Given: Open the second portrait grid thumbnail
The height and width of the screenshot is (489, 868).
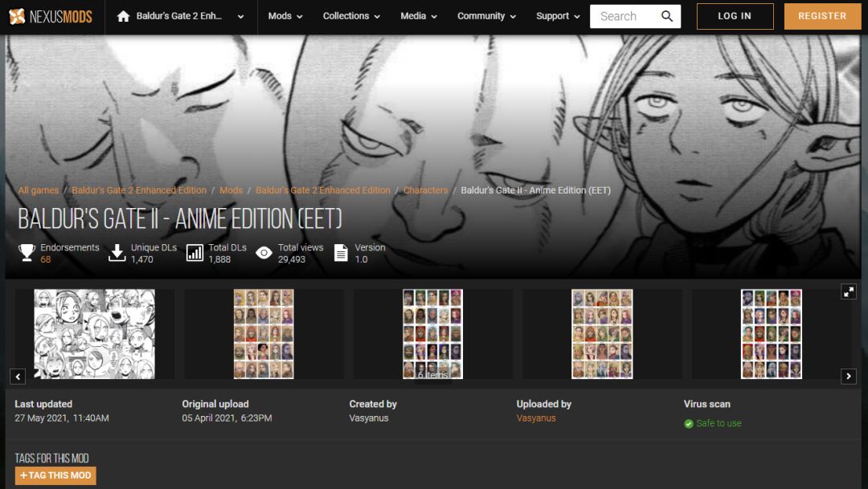Looking at the screenshot, I should tap(264, 333).
